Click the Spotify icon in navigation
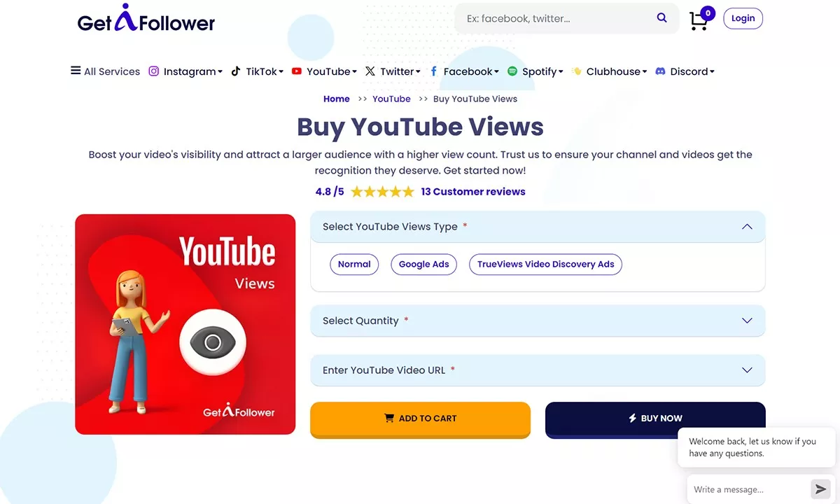This screenshot has height=504, width=840. coord(512,71)
